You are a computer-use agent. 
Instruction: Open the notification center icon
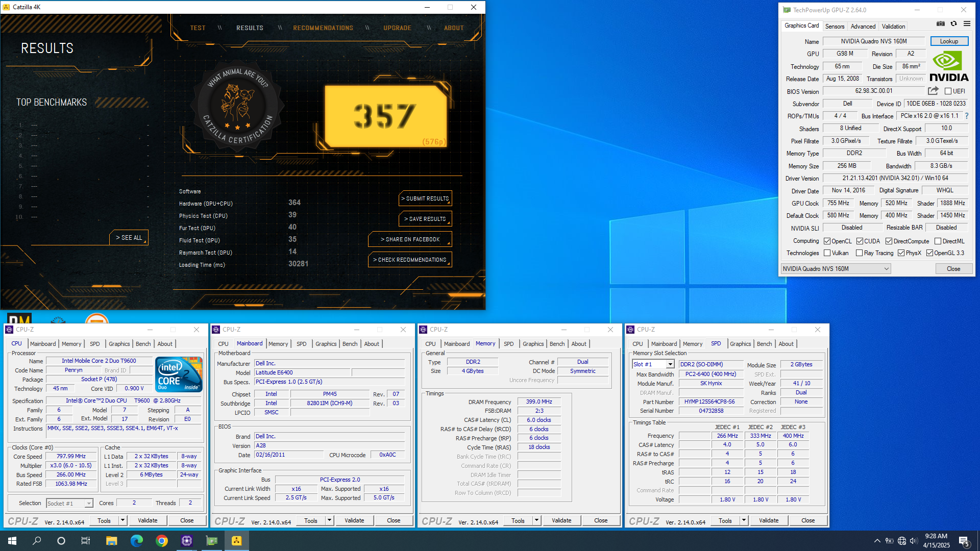click(x=964, y=541)
